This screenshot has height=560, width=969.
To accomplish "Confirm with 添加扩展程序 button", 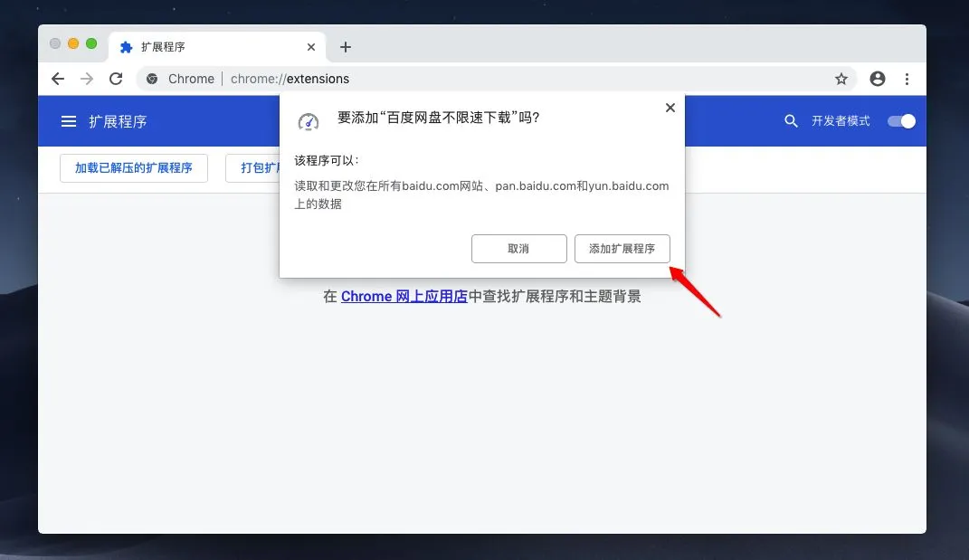I will 622,249.
